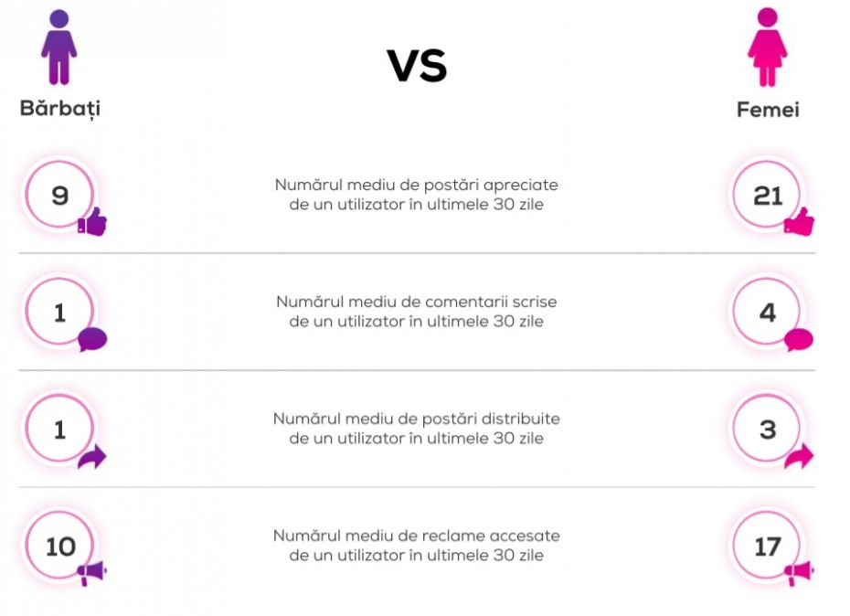This screenshot has height=616, width=850.
Task: Click the purple thumbs-up icon
Action: (92, 222)
